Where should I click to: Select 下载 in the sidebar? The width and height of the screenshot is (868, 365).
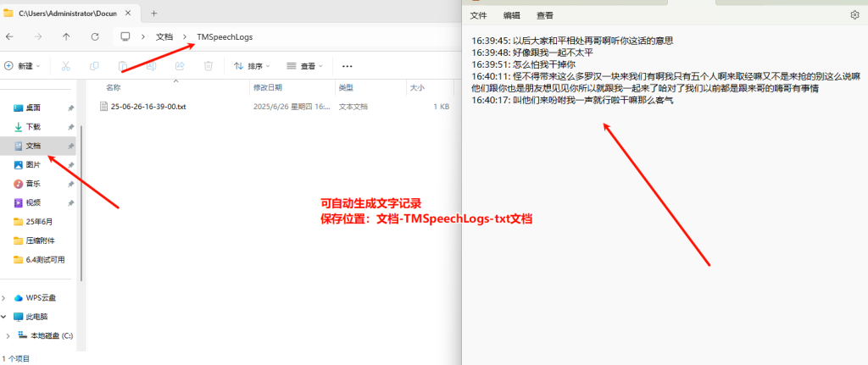(x=33, y=126)
